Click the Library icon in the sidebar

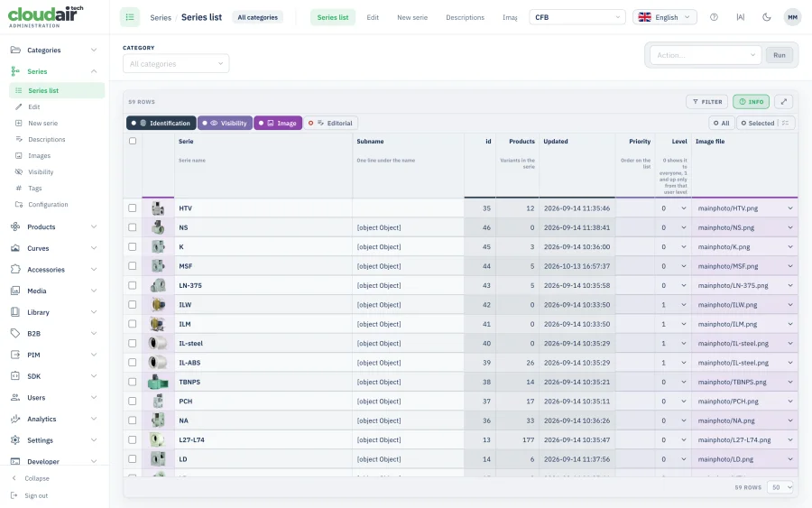[15, 311]
